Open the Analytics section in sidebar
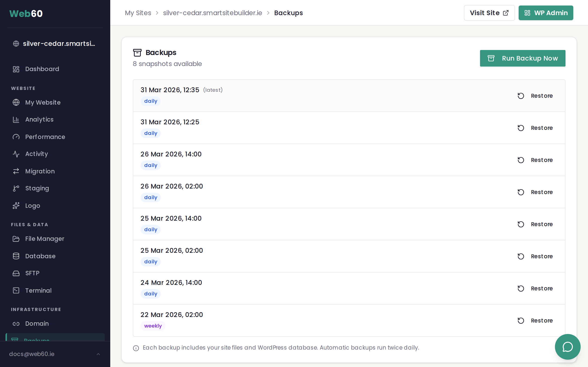 tap(39, 119)
